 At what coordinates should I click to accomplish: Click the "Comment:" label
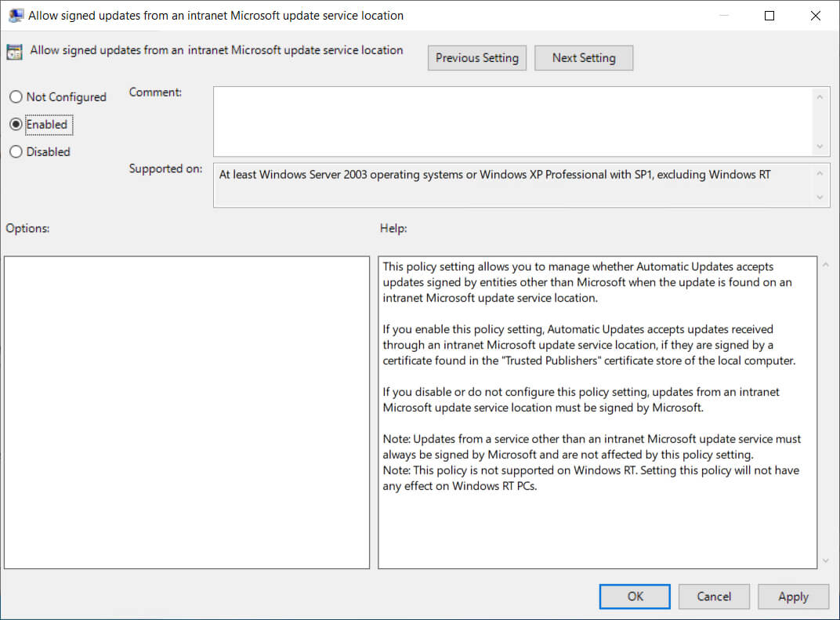tap(155, 92)
